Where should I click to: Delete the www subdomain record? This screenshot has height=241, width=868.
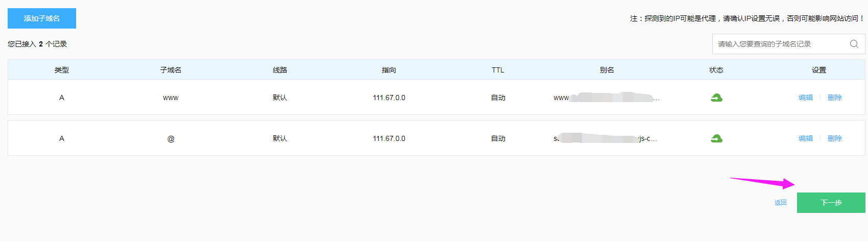tap(834, 98)
